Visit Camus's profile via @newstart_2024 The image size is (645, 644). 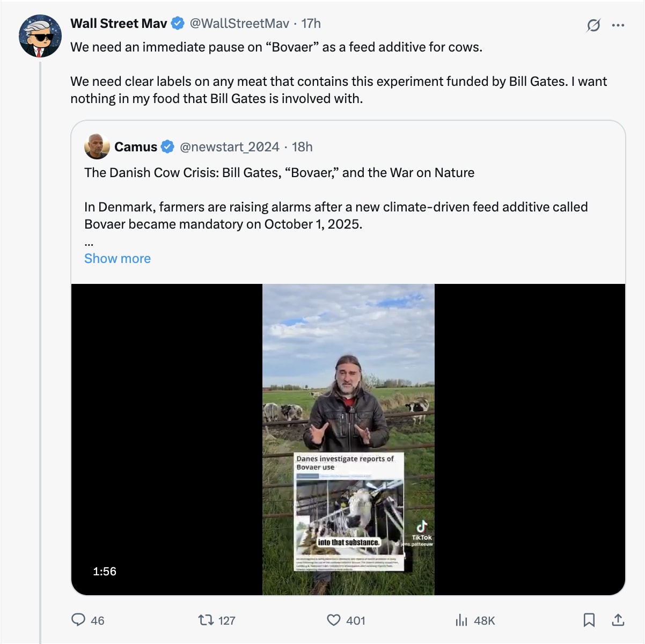pos(230,147)
